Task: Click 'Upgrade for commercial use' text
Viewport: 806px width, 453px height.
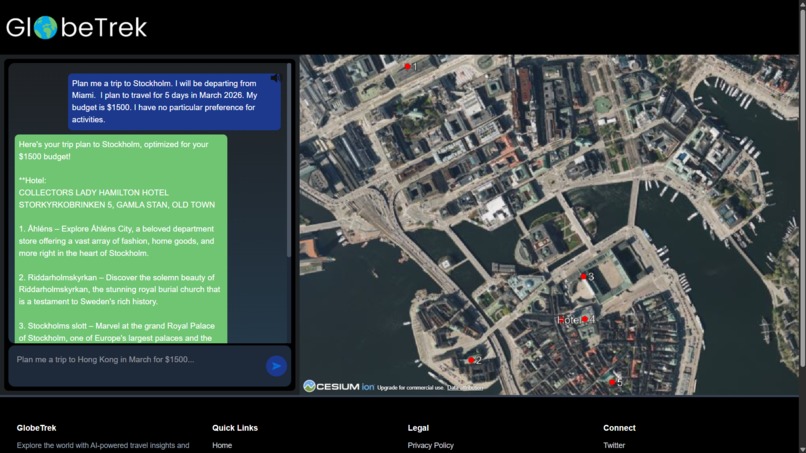Action: pyautogui.click(x=410, y=388)
